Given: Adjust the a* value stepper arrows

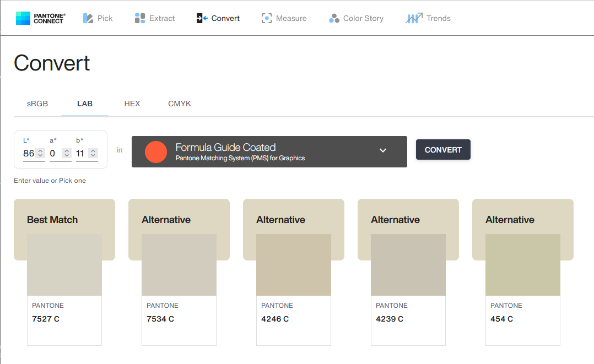Looking at the screenshot, I should coord(67,154).
